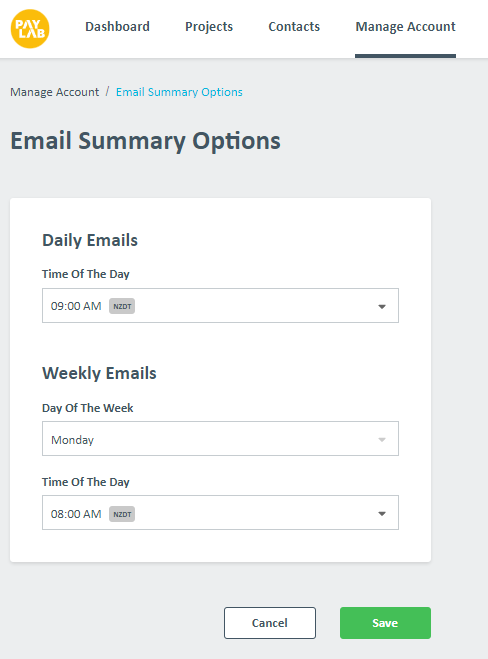The image size is (488, 659).
Task: Select the Manage Account tab
Action: (405, 26)
